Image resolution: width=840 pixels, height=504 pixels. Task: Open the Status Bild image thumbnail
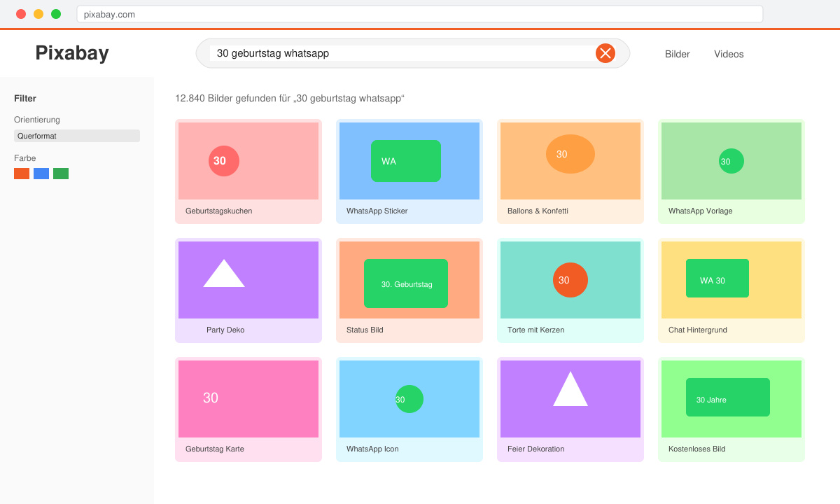409,280
